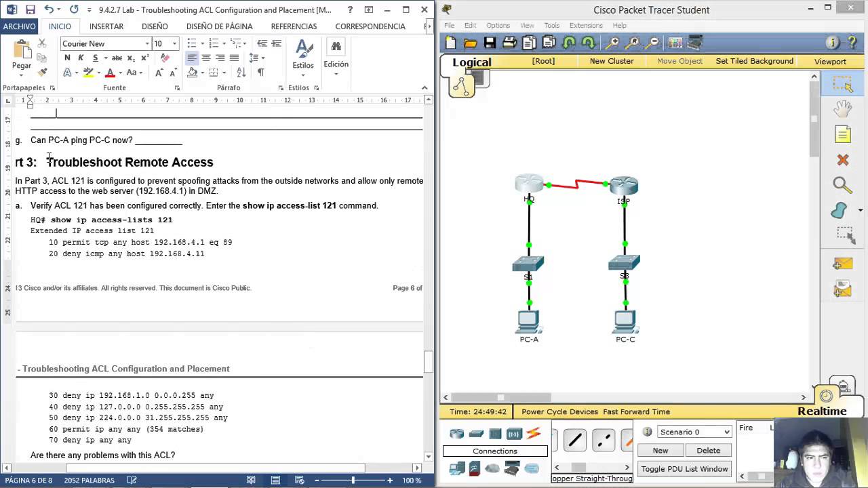Viewport: 868px width, 488px height.
Task: Open Word Edición binoculars button
Action: 336,56
